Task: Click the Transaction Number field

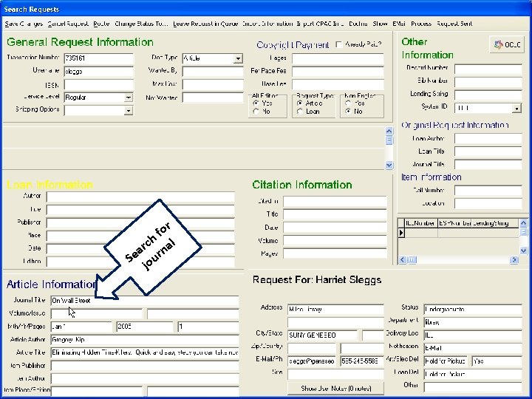Action: [99, 58]
